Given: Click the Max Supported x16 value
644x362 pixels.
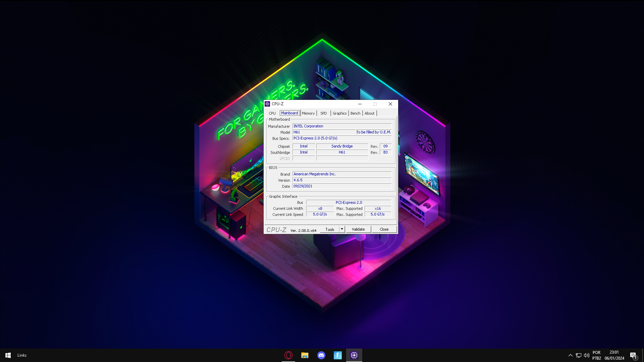Looking at the screenshot, I should coord(378,208).
